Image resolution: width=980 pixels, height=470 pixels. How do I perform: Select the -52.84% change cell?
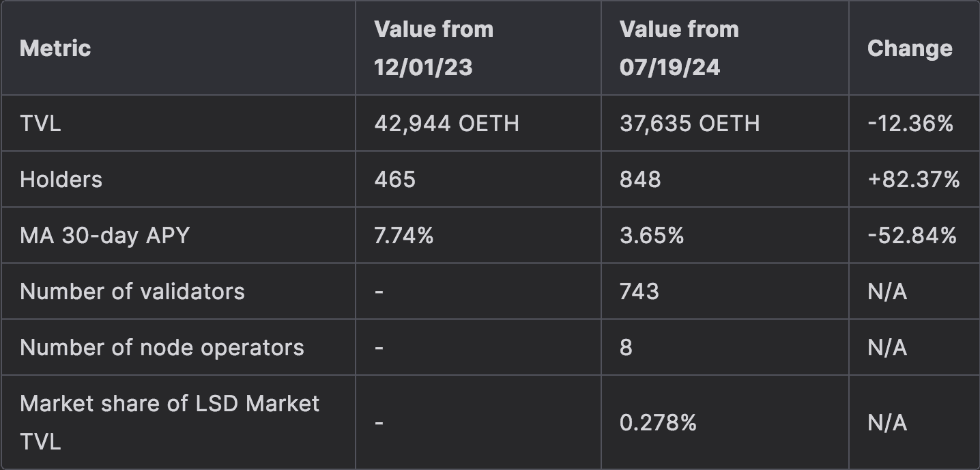pyautogui.click(x=911, y=236)
